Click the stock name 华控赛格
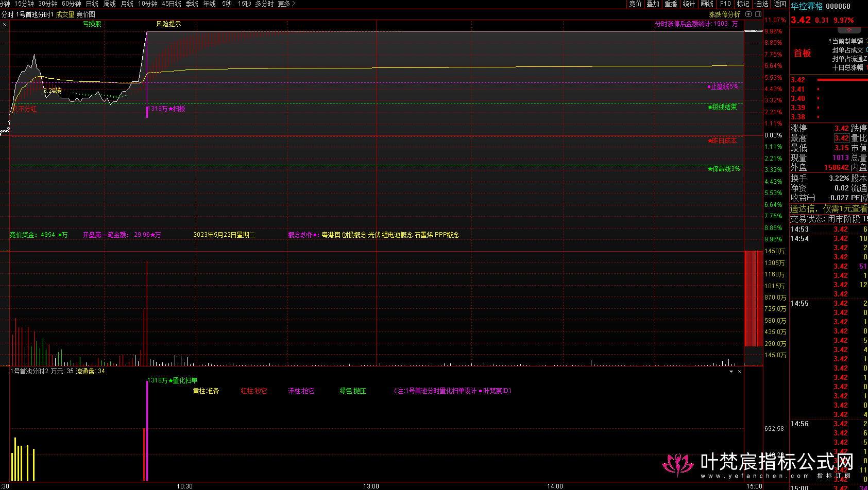 [x=807, y=6]
